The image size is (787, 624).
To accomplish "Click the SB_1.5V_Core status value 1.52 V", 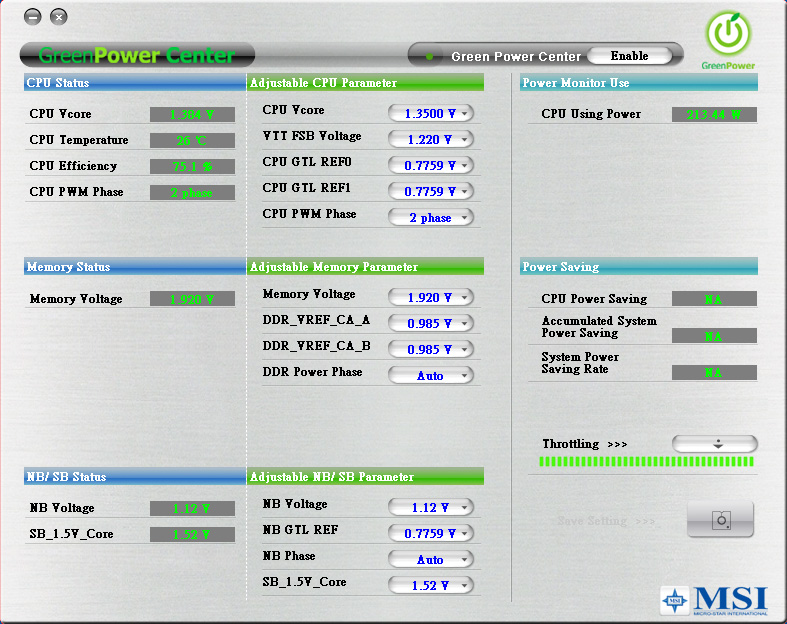I will tap(192, 535).
